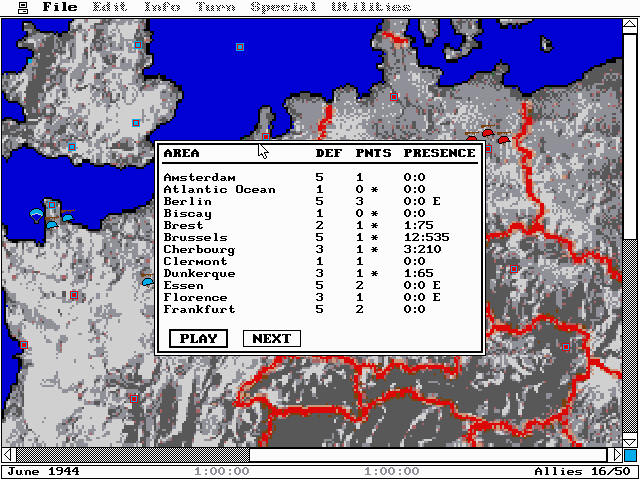The height and width of the screenshot is (480, 640).
Task: Click red city marker in the southeast region
Action: [x=566, y=347]
